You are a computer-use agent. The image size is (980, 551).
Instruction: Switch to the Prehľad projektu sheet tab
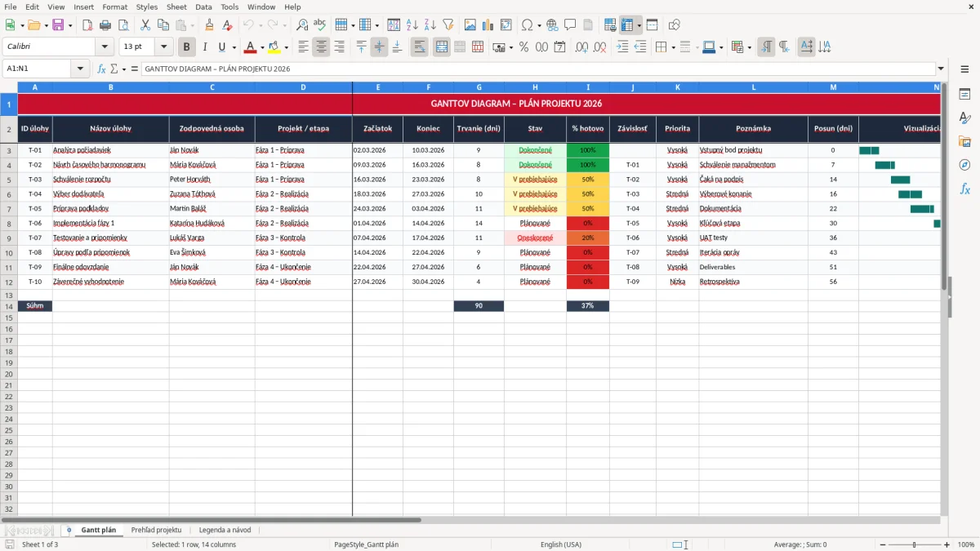pyautogui.click(x=156, y=530)
